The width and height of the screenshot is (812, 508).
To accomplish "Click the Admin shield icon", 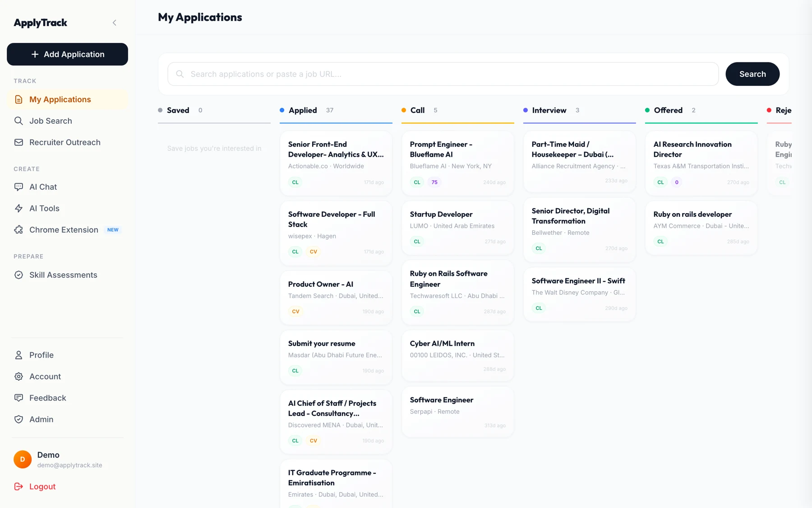I will tap(18, 419).
